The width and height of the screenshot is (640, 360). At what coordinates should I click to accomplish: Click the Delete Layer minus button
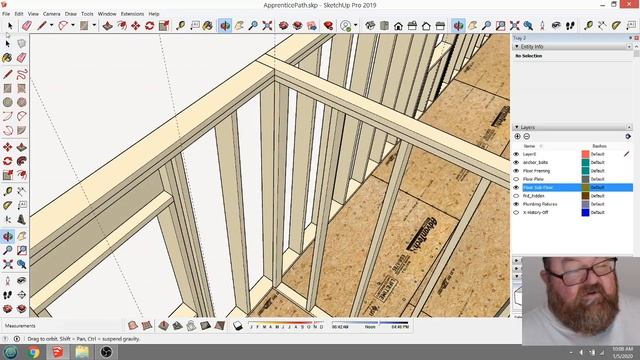pyautogui.click(x=527, y=136)
